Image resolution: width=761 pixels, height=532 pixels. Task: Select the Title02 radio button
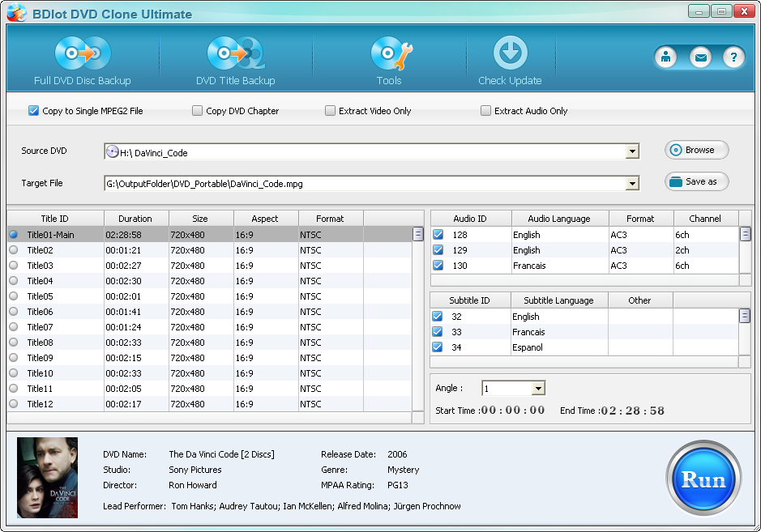(14, 250)
